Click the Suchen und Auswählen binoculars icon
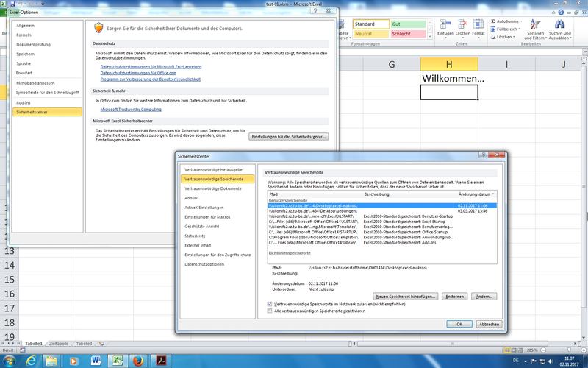 pyautogui.click(x=559, y=24)
